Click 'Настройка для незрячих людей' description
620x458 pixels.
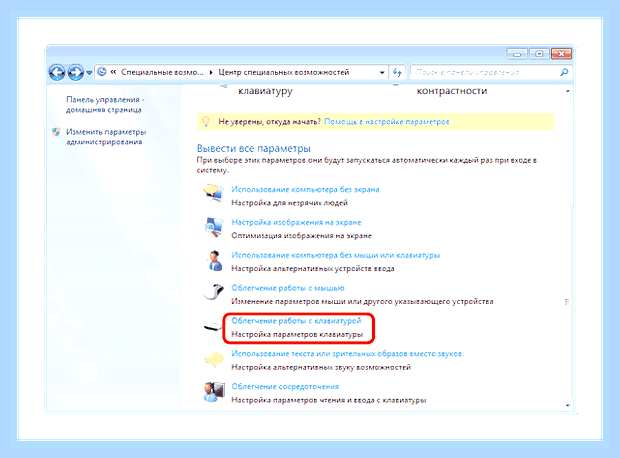[289, 203]
